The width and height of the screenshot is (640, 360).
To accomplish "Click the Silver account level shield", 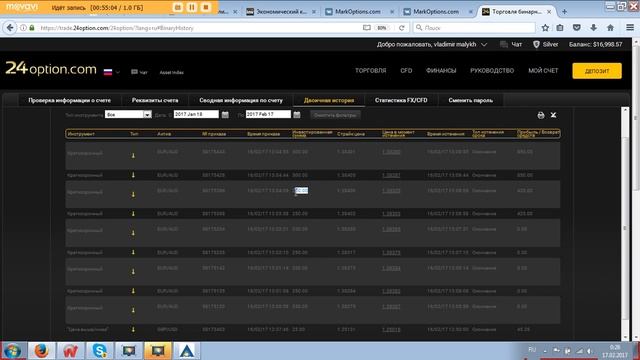I will click(546, 44).
